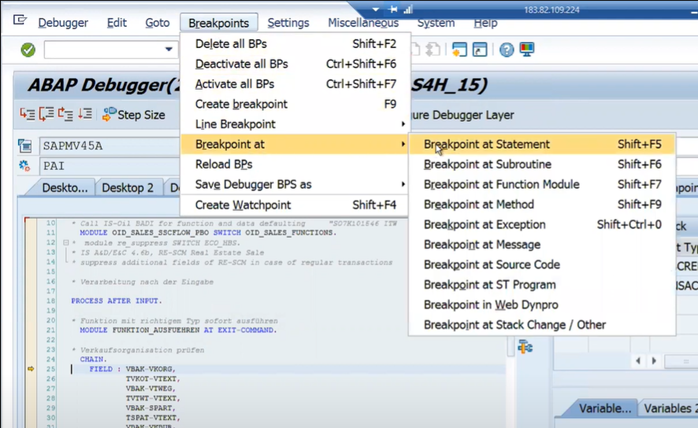Open the Help menu

pos(485,23)
